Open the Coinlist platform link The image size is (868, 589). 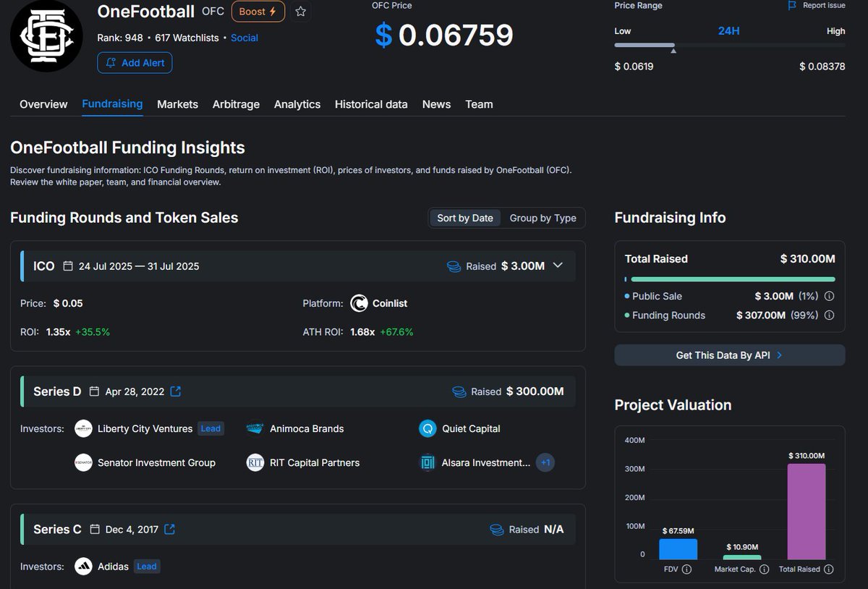(390, 303)
